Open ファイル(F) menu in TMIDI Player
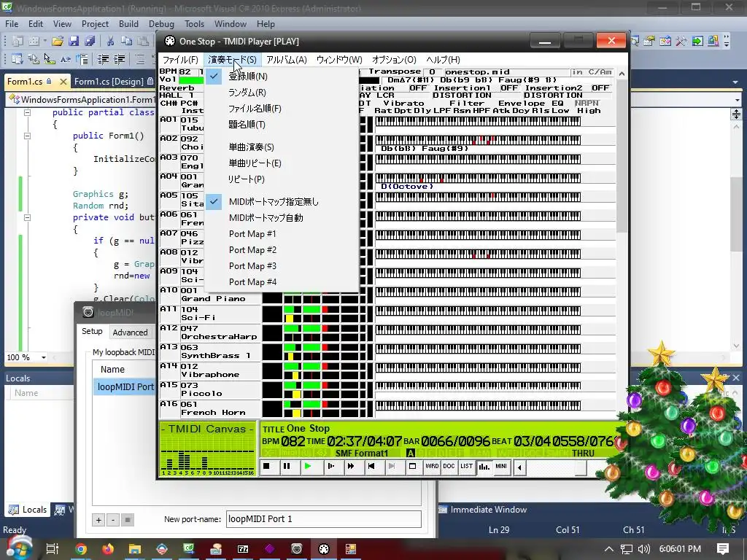The image size is (747, 560). point(180,60)
